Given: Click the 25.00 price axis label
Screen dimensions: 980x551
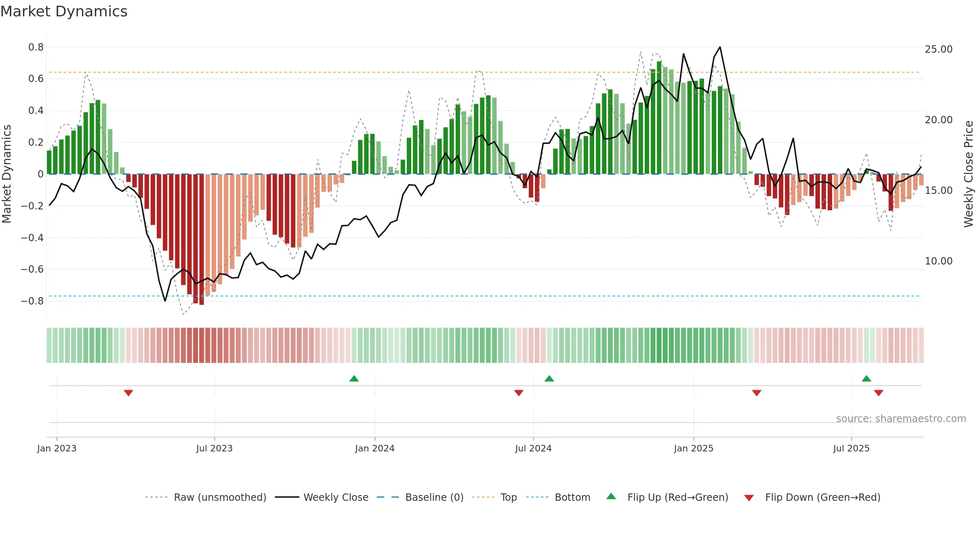Looking at the screenshot, I should 939,49.
